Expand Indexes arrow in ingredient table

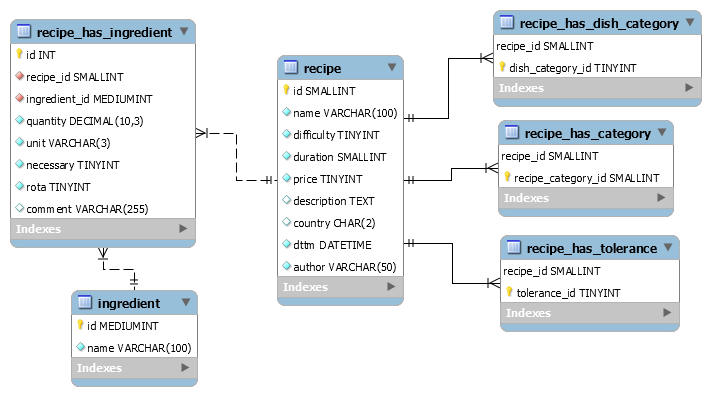(185, 367)
